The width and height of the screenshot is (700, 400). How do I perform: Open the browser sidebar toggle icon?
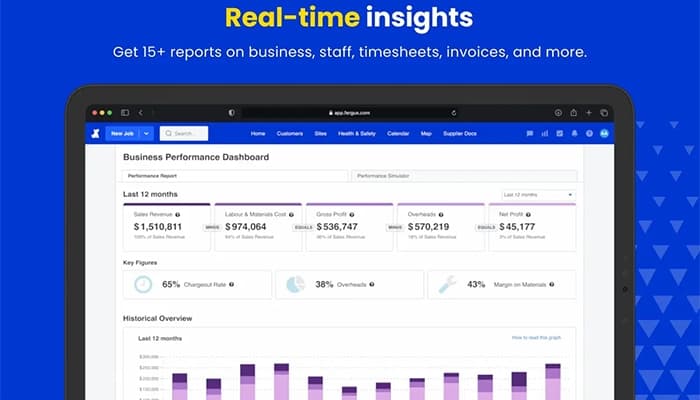point(125,113)
